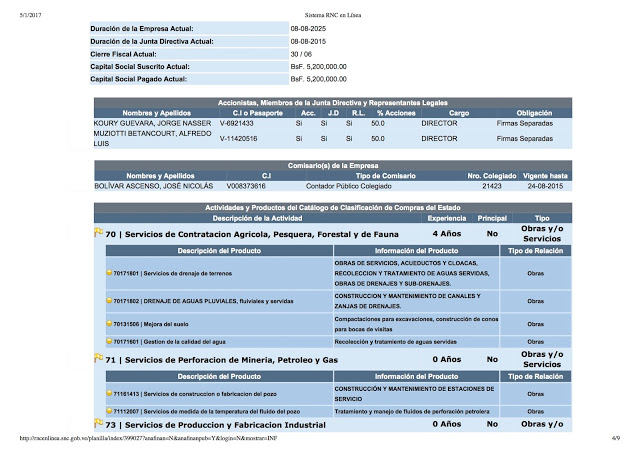Click Recolección y tratamiento de aguas servidas info
640x453 pixels.
pos(396,342)
